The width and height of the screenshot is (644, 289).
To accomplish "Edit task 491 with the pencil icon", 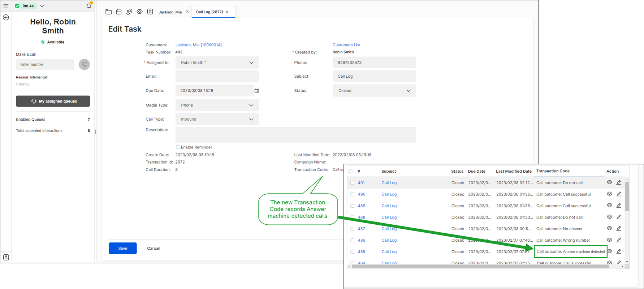I will coord(619,183).
